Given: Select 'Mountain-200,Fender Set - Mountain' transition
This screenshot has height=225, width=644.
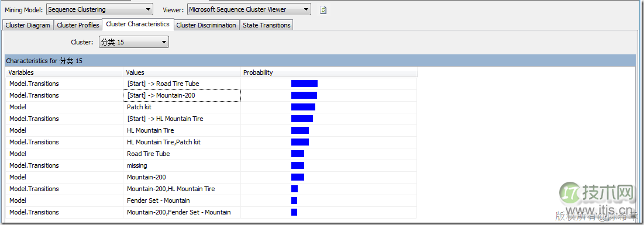Looking at the screenshot, I should [x=178, y=212].
